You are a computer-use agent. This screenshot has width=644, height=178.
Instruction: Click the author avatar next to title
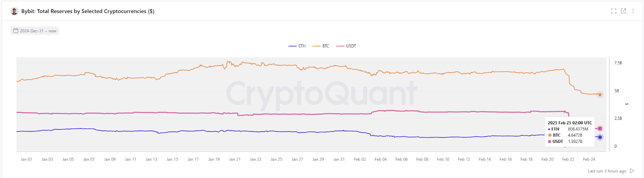14,11
